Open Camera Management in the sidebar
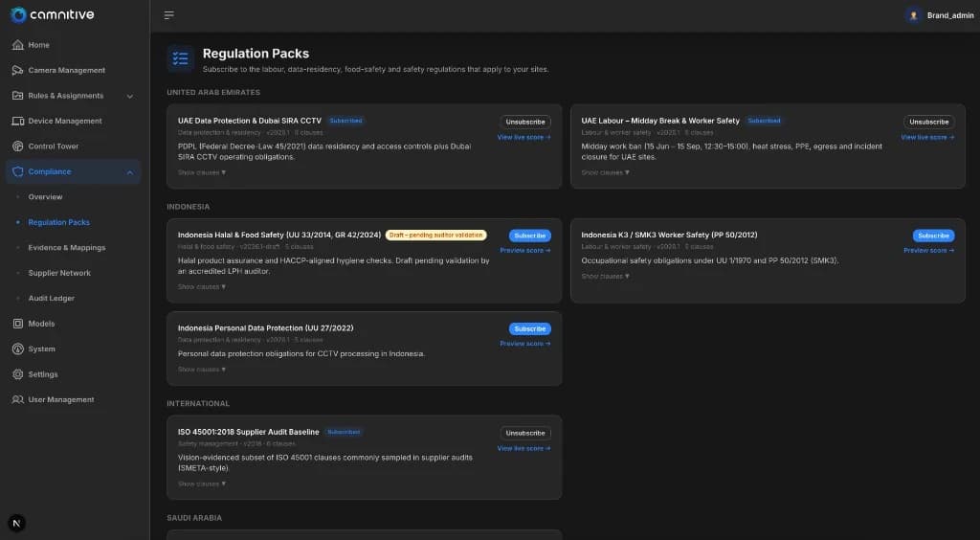The height and width of the screenshot is (540, 980). point(74,70)
